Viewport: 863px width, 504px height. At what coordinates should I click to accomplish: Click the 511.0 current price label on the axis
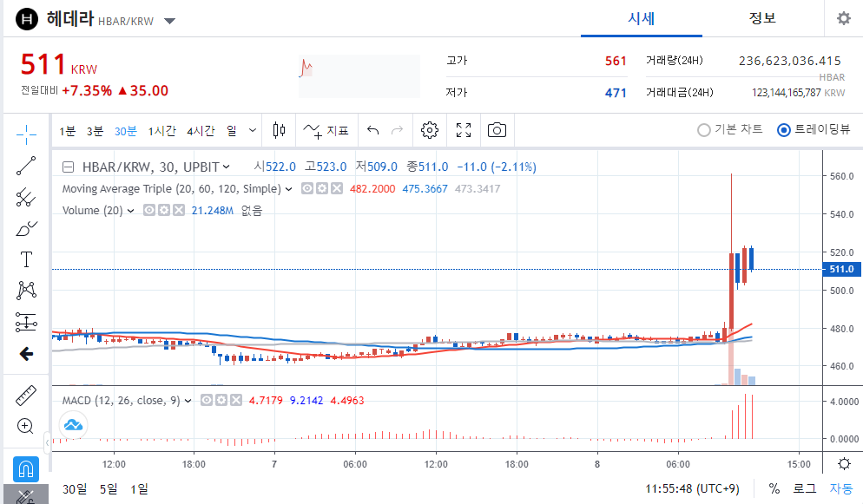841,269
